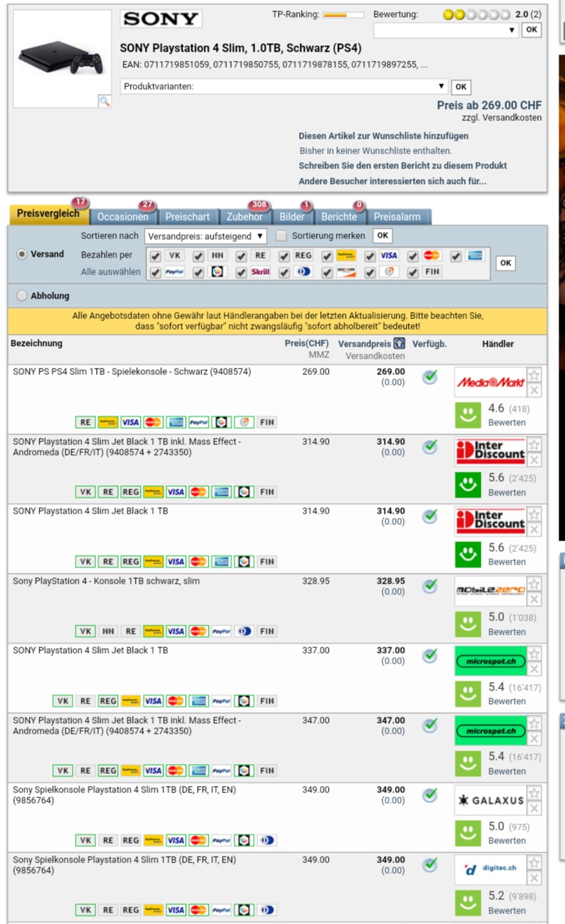Open the Sortieren nach dropdown
This screenshot has width=565, height=924.
tap(206, 236)
